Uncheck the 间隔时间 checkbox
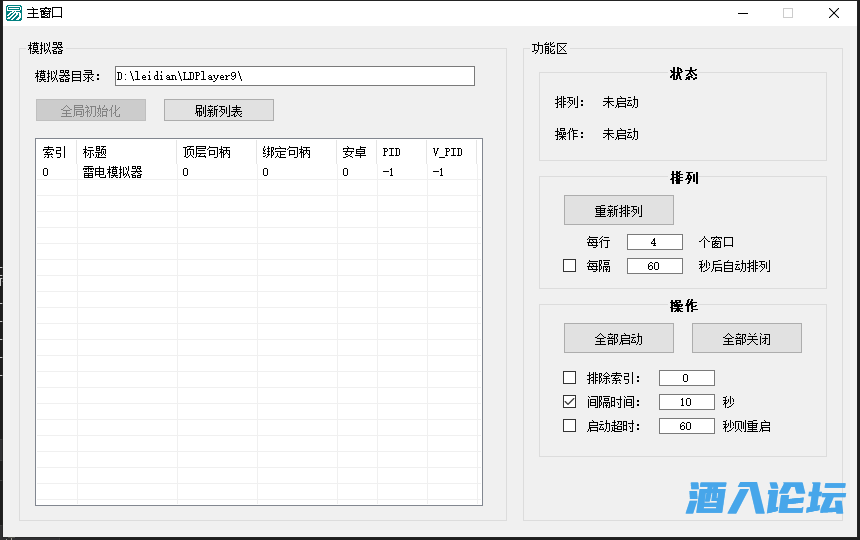860x540 pixels. pos(570,402)
